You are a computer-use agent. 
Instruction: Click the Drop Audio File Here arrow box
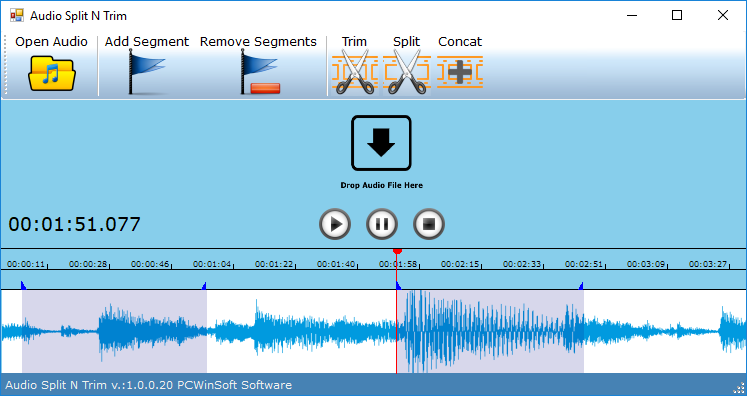point(381,143)
